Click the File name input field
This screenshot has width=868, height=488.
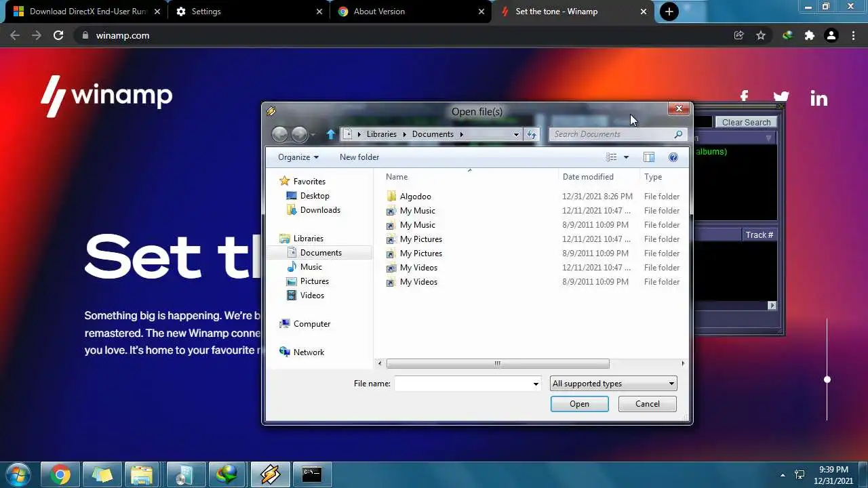[463, 384]
